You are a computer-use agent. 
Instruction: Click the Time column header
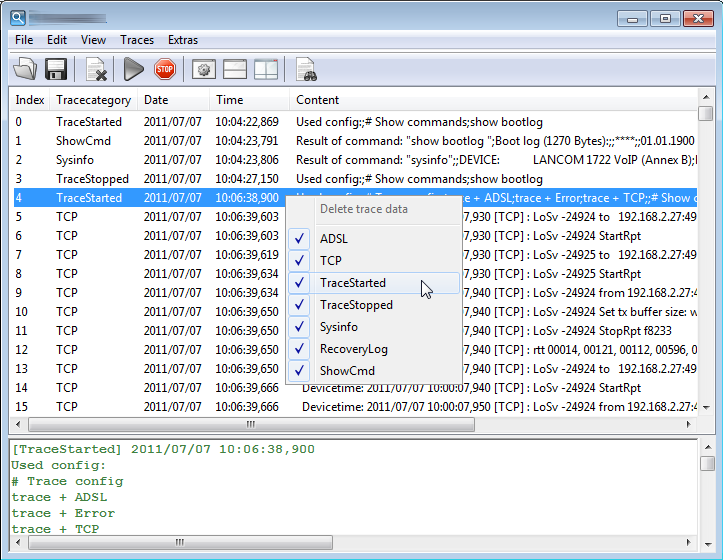pos(230,100)
